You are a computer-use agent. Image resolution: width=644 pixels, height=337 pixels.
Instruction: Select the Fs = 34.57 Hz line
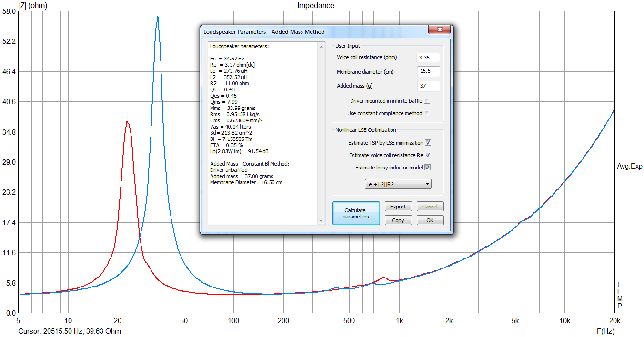tap(227, 59)
